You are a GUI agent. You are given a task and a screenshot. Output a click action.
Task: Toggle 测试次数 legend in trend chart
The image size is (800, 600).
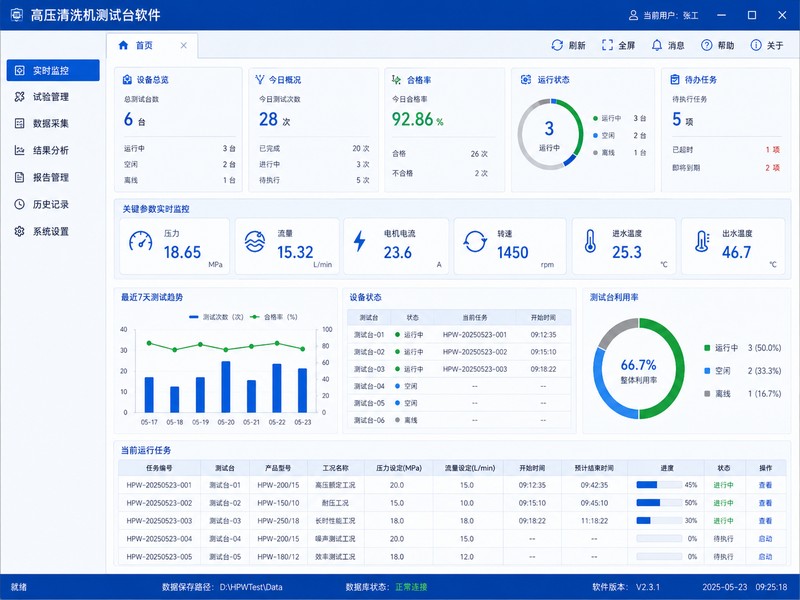[216, 317]
